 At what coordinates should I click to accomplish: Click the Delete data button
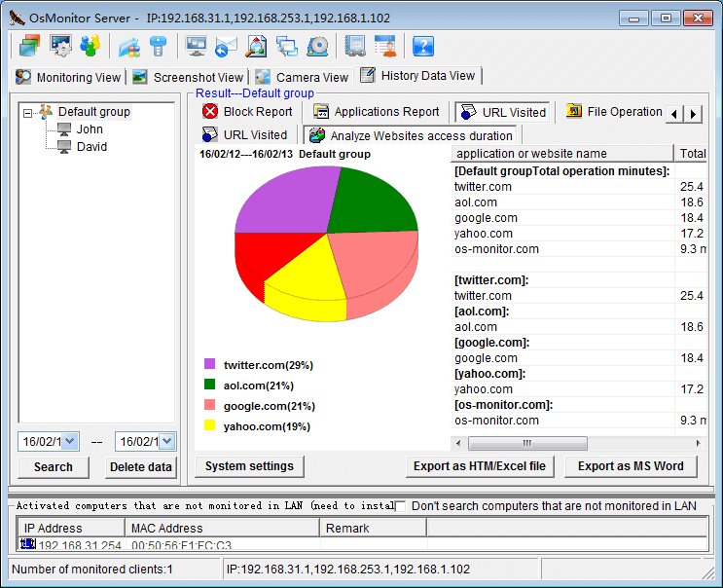[141, 467]
